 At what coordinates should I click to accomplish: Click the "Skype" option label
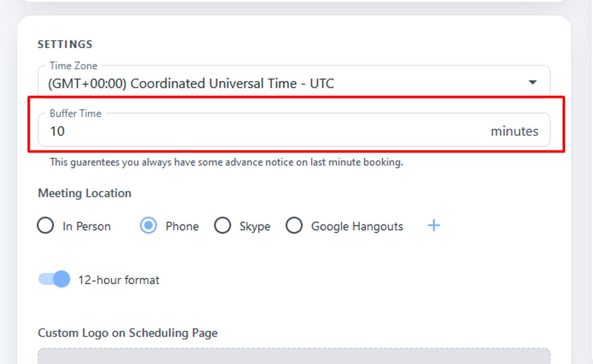point(255,226)
